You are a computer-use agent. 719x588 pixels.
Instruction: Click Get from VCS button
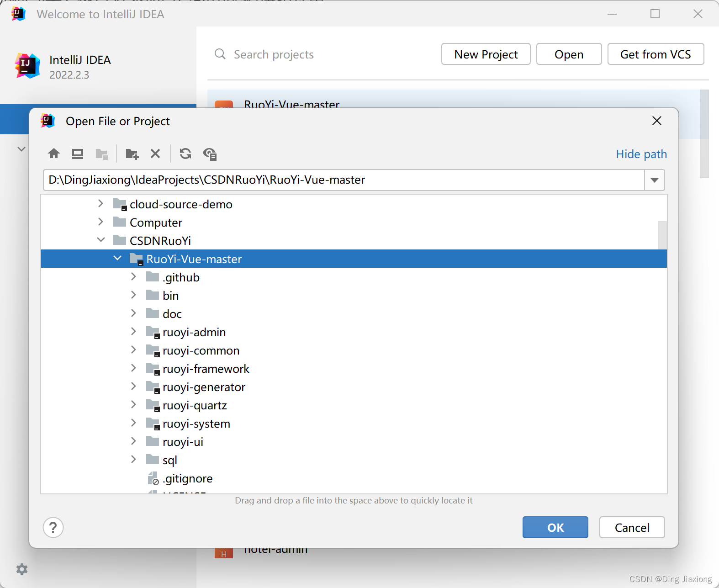[656, 54]
